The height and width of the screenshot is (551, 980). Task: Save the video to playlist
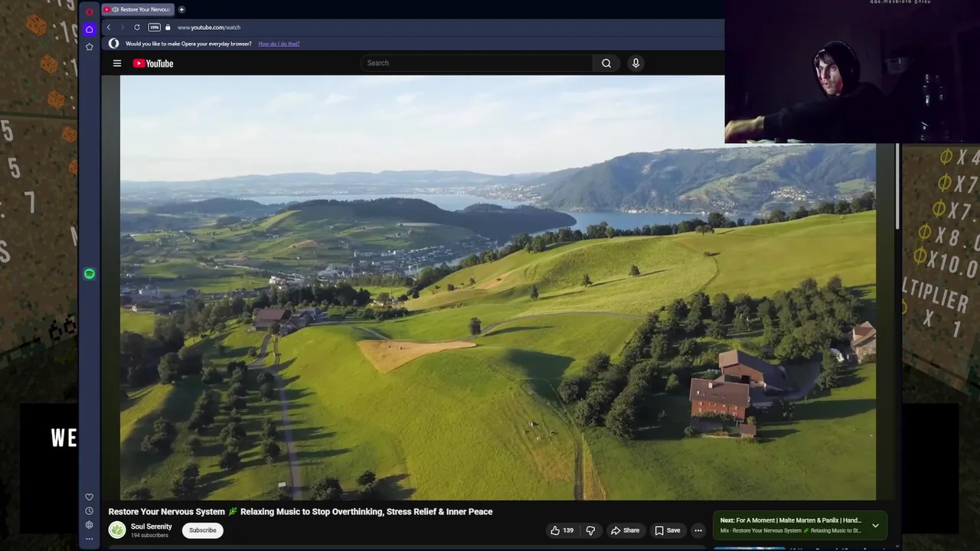(x=668, y=530)
